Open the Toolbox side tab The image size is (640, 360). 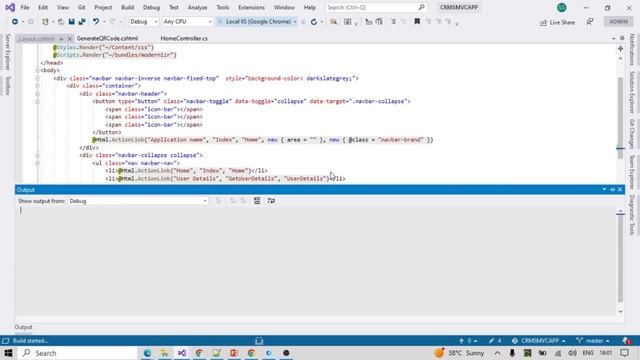[x=7, y=85]
